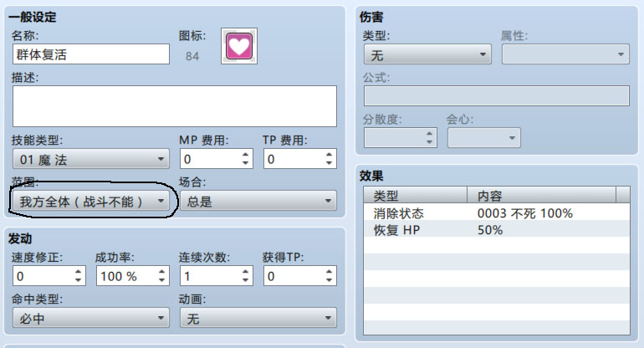Viewport: 644px width, 348px height.
Task: Increase TP 费用 with the up arrow
Action: (329, 155)
